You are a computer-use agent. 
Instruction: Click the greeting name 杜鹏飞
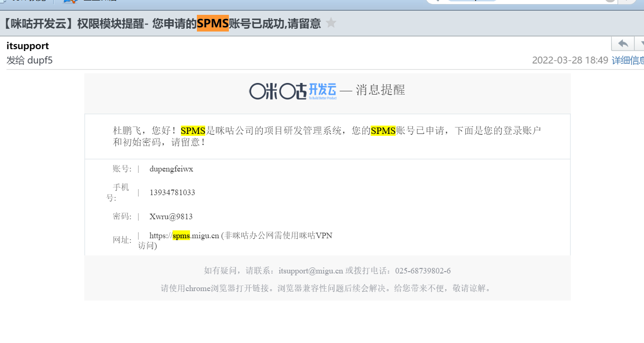[x=127, y=131]
